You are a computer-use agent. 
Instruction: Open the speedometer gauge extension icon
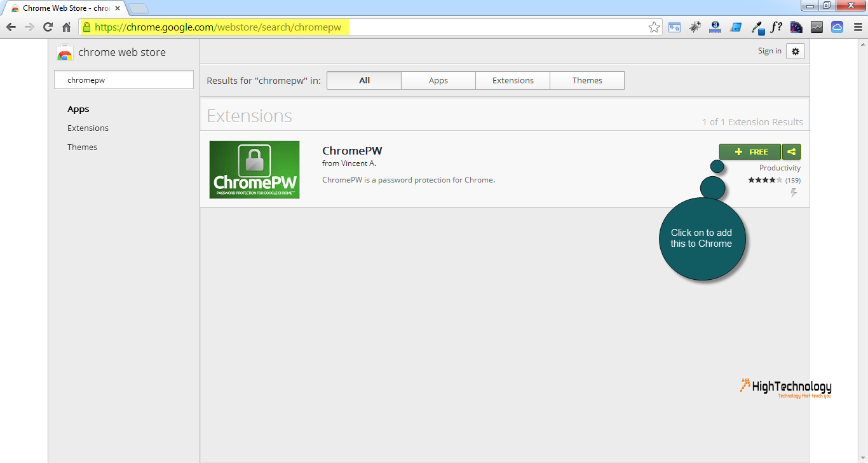[x=797, y=27]
